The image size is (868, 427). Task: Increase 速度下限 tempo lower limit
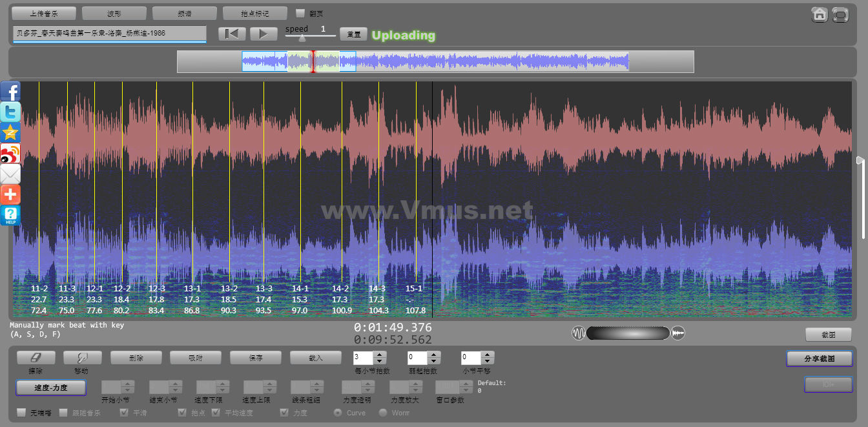[x=222, y=384]
